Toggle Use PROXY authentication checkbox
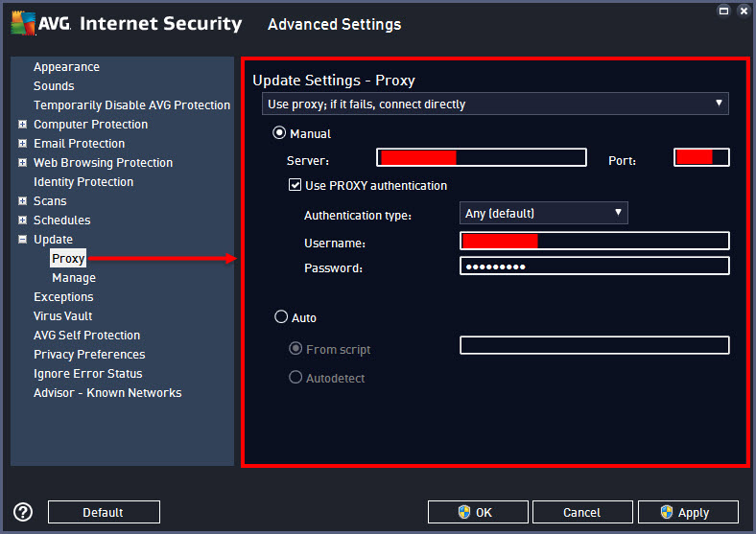Viewport: 756px width, 534px height. point(295,185)
